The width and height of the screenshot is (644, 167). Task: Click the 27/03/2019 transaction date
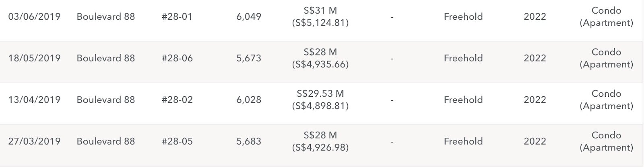pos(34,141)
